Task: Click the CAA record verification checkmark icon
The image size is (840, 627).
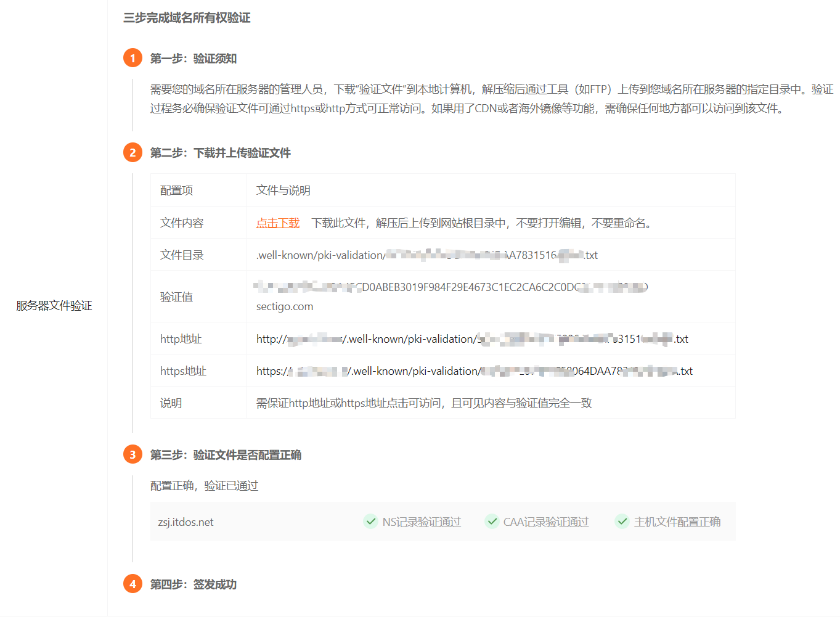Action: [x=492, y=522]
